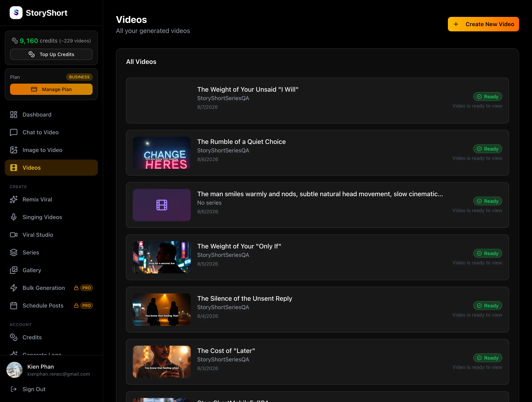The image size is (532, 402).
Task: Click the lock icon beside Schedule Posts
Action: click(x=76, y=305)
